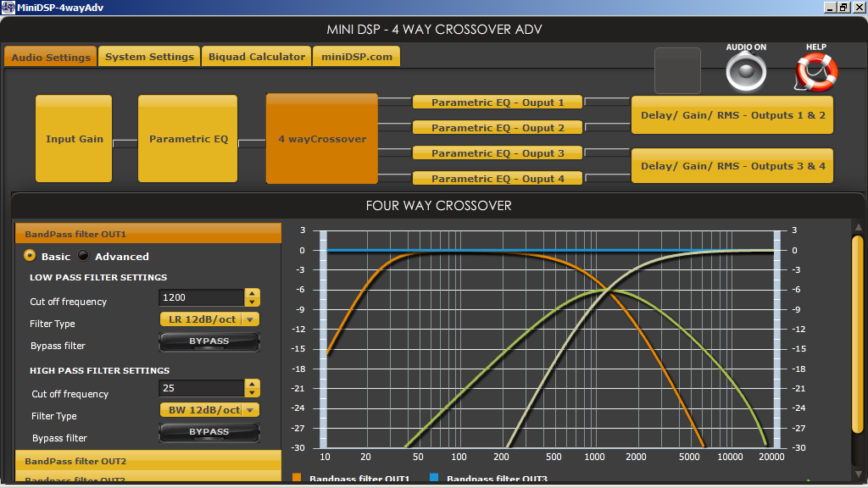Viewport: 868px width, 488px height.
Task: Open Help via the lifebuoy icon
Action: point(816,73)
